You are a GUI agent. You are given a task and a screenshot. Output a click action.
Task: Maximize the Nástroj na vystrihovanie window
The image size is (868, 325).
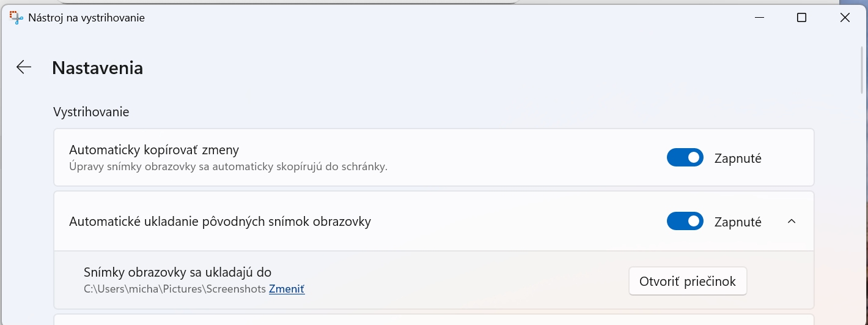coord(801,18)
